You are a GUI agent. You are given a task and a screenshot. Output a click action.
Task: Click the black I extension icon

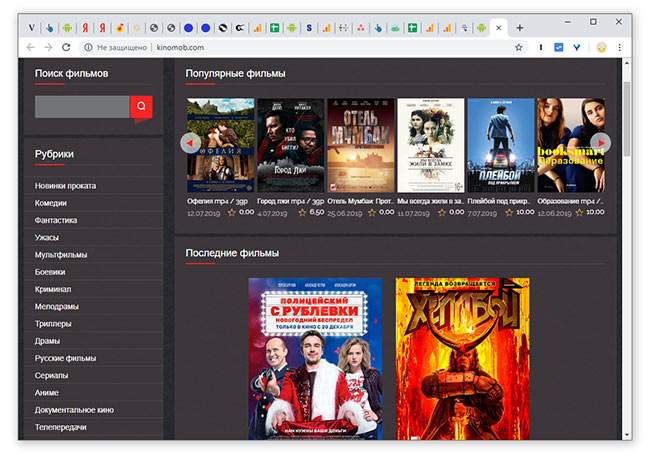pyautogui.click(x=541, y=48)
